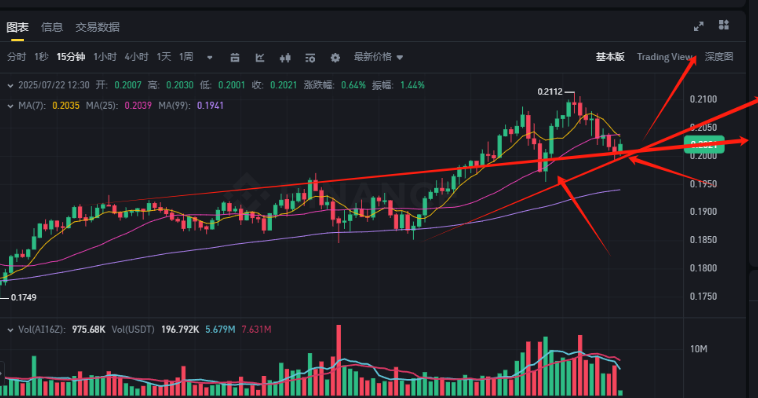Switch to the 信息 tab
The height and width of the screenshot is (398, 758).
[52, 27]
